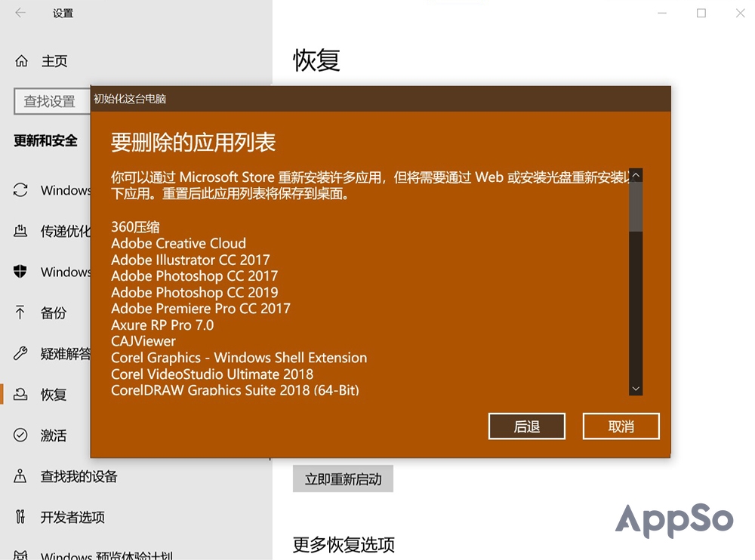Click 立即重新启动 to restart now
Viewport: 755px width, 560px height.
coord(343,478)
